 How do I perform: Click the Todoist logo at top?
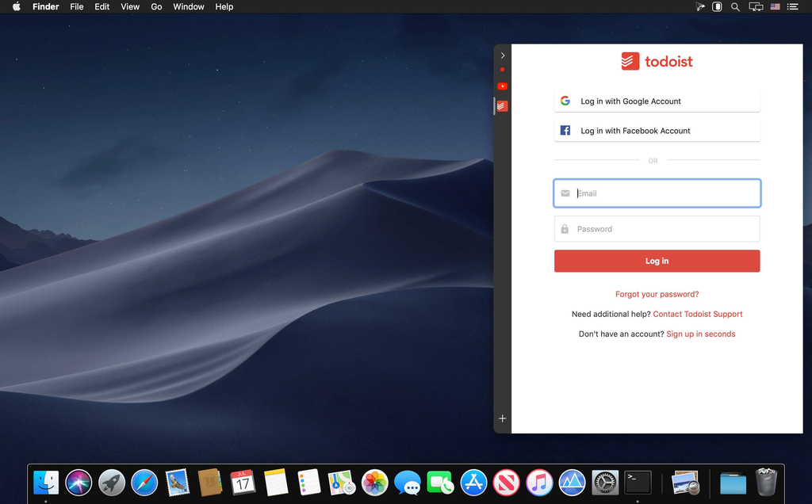(657, 62)
